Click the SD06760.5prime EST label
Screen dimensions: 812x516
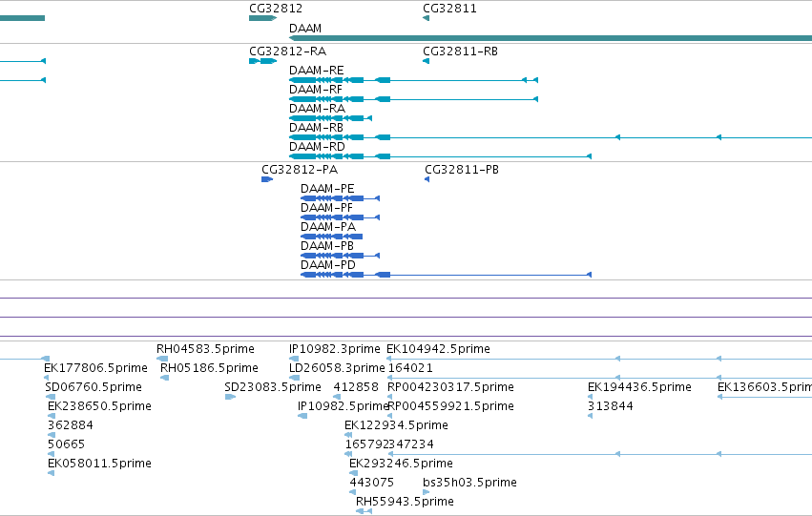94,387
